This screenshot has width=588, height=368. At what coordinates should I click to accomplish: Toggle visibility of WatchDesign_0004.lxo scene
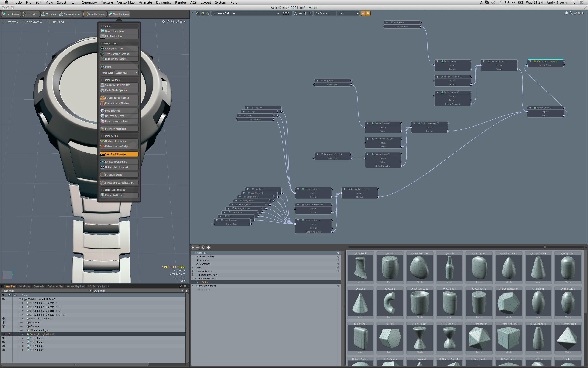[x=3, y=299]
